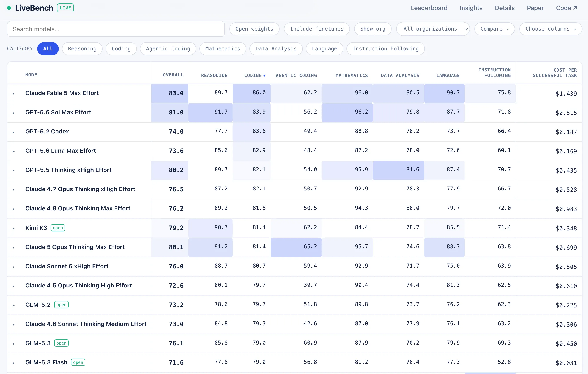Viewport: 588px width, 374px height.
Task: Open the Leaderboard nav link
Action: tap(429, 8)
